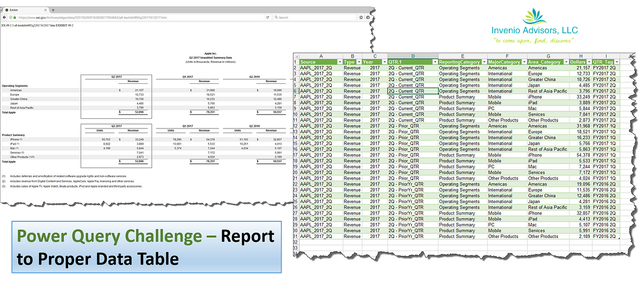644x281 pixels.
Task: Click footnote (1) about software upgrade rights
Action: point(64,176)
